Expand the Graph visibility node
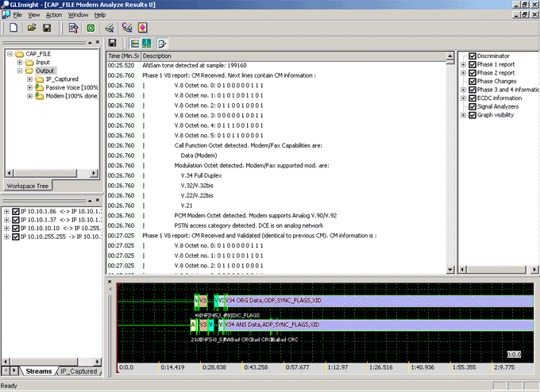Viewport: 540px width, 392px height. coord(463,115)
